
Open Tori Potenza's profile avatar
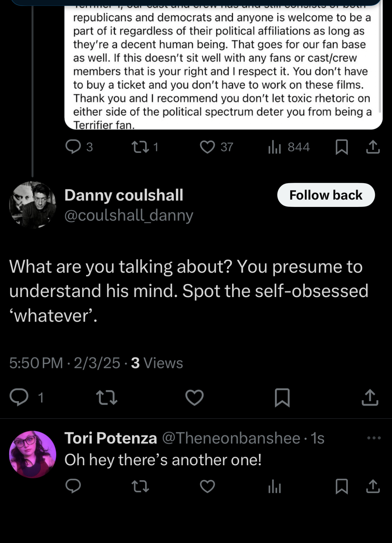pos(33,454)
